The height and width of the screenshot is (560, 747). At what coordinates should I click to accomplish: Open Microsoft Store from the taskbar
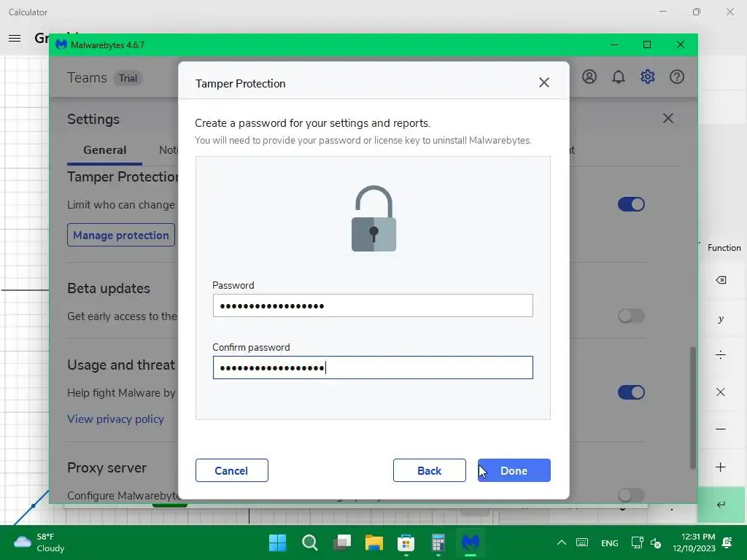click(406, 542)
